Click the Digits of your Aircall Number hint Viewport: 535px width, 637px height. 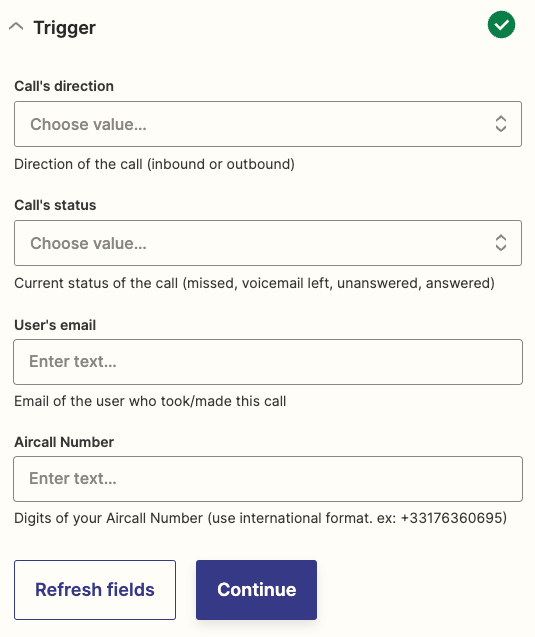click(260, 518)
